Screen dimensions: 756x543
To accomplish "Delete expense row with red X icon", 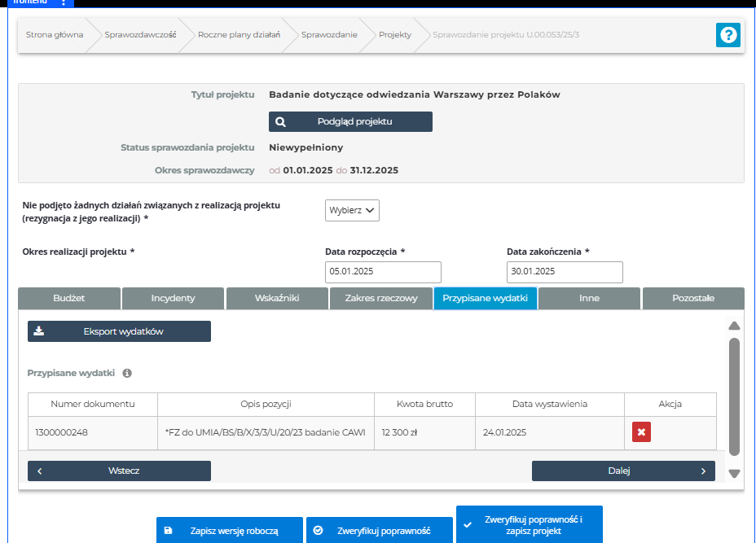I will tap(641, 432).
